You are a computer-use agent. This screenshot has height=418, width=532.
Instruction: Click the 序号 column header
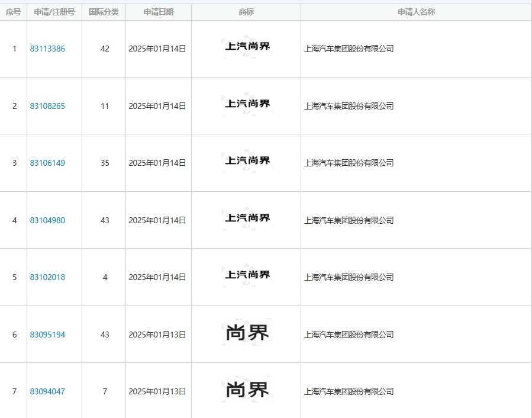13,12
